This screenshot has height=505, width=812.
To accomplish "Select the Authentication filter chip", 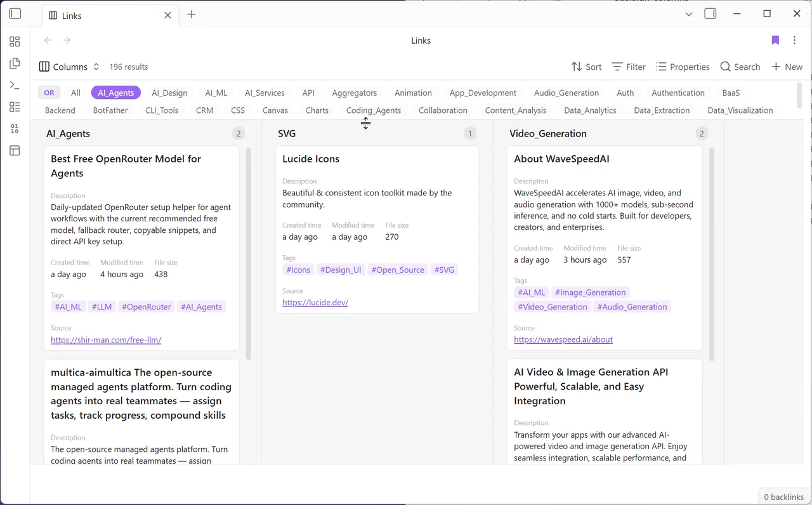I will (678, 93).
